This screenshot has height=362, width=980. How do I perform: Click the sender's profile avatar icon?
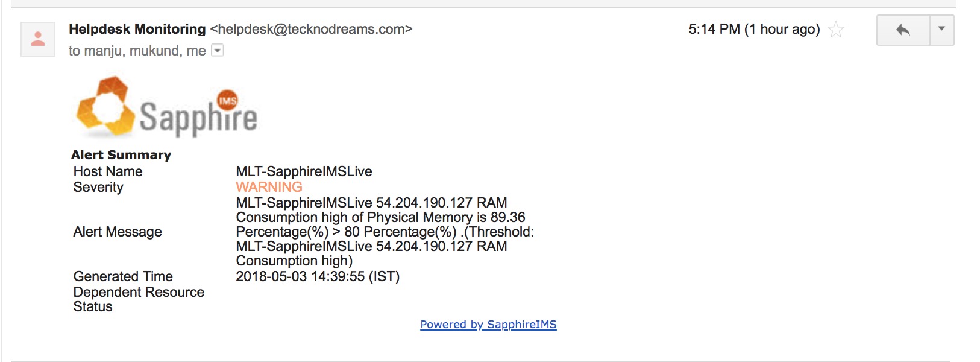[x=38, y=39]
